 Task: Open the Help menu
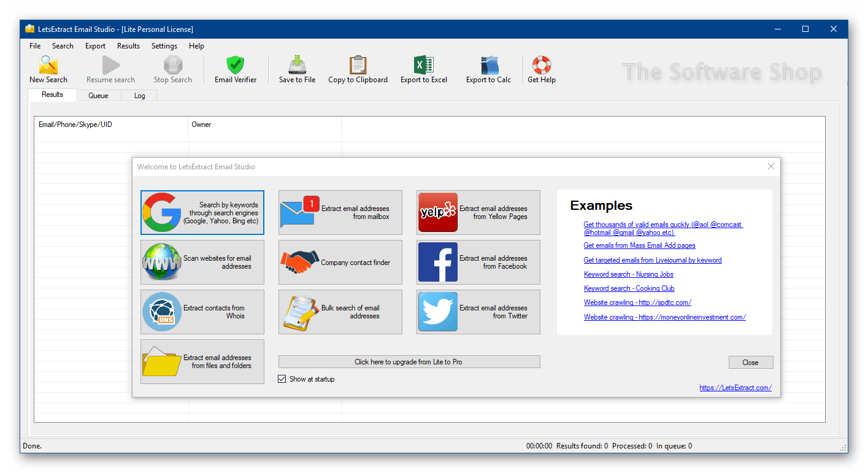196,46
